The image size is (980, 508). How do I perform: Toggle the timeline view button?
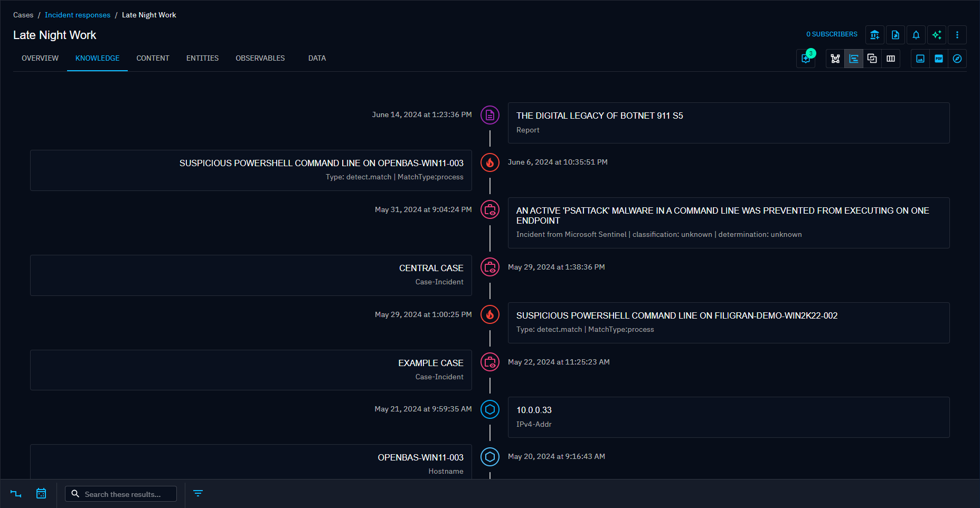[x=853, y=59]
